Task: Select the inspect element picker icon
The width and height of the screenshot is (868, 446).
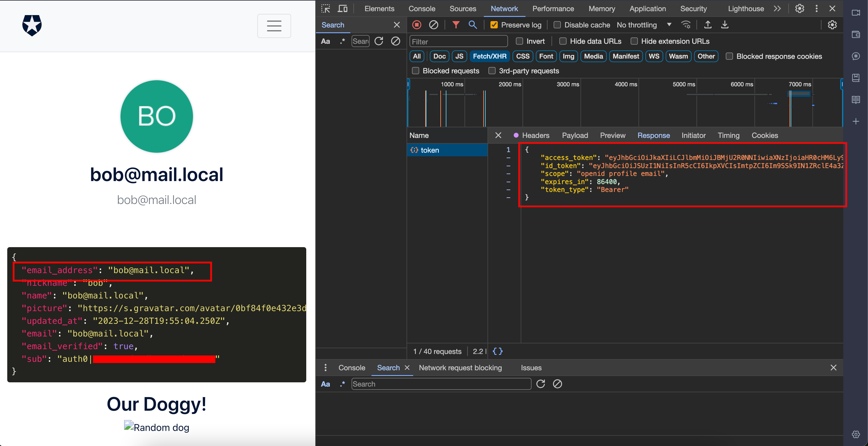Action: (x=326, y=9)
